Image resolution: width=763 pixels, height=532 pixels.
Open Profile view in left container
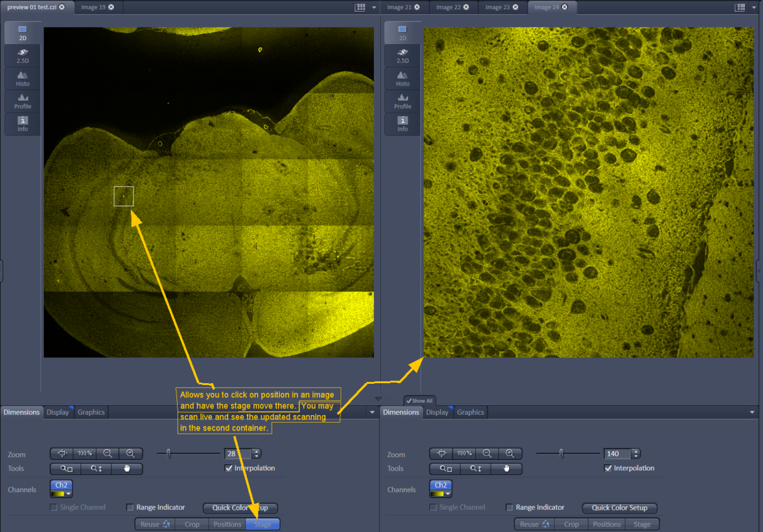click(x=23, y=101)
